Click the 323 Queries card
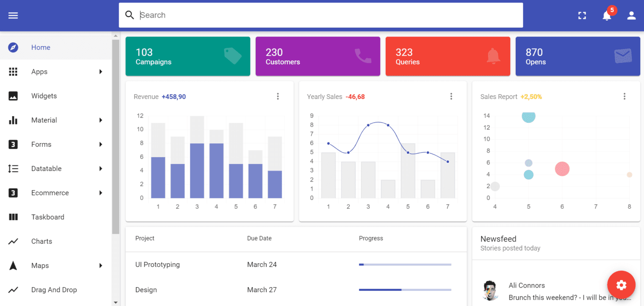 coord(447,56)
